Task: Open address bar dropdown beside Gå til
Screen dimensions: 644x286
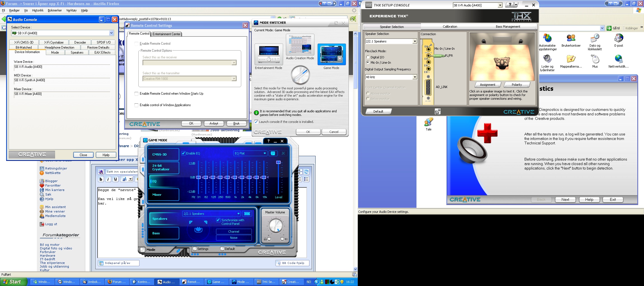Action: tap(602, 28)
